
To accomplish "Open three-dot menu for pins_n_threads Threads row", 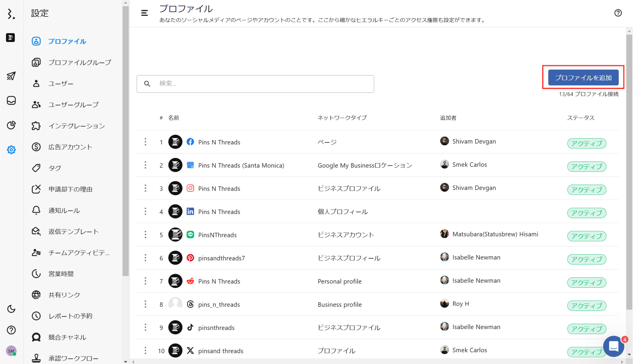I will [x=145, y=304].
